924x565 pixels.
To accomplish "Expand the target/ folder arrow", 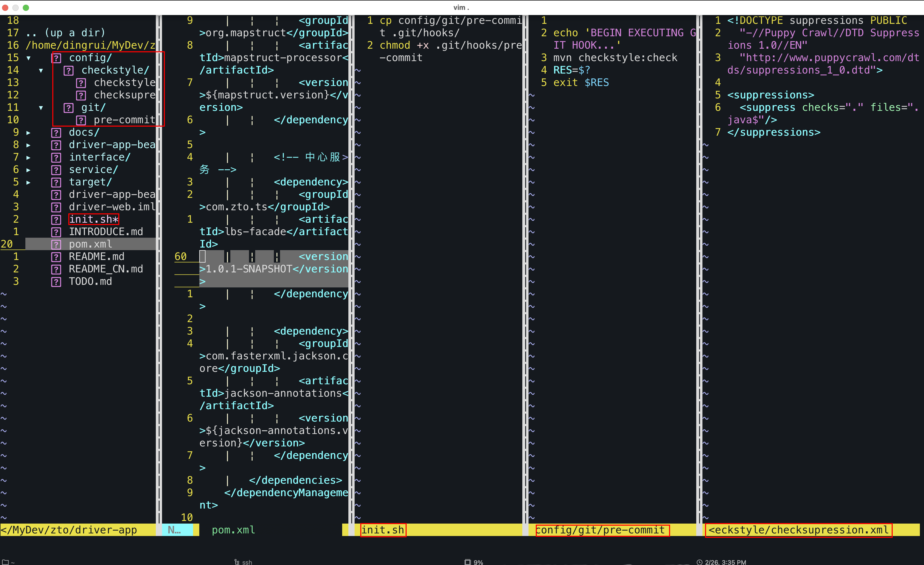I will point(28,183).
